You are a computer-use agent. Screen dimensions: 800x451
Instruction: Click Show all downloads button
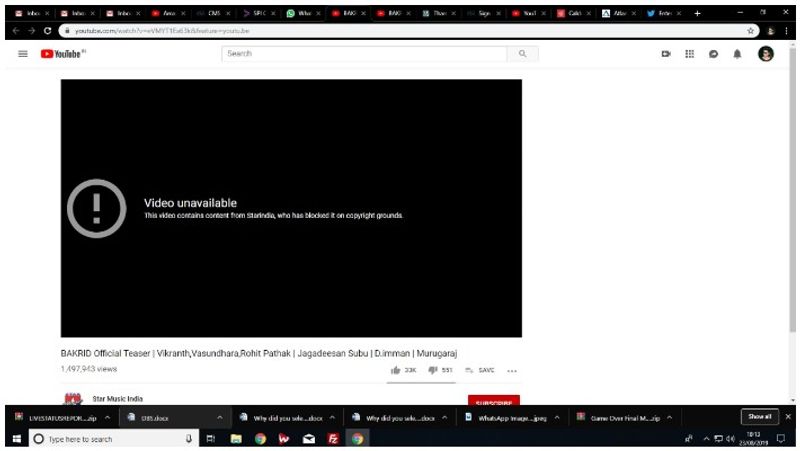coord(759,417)
